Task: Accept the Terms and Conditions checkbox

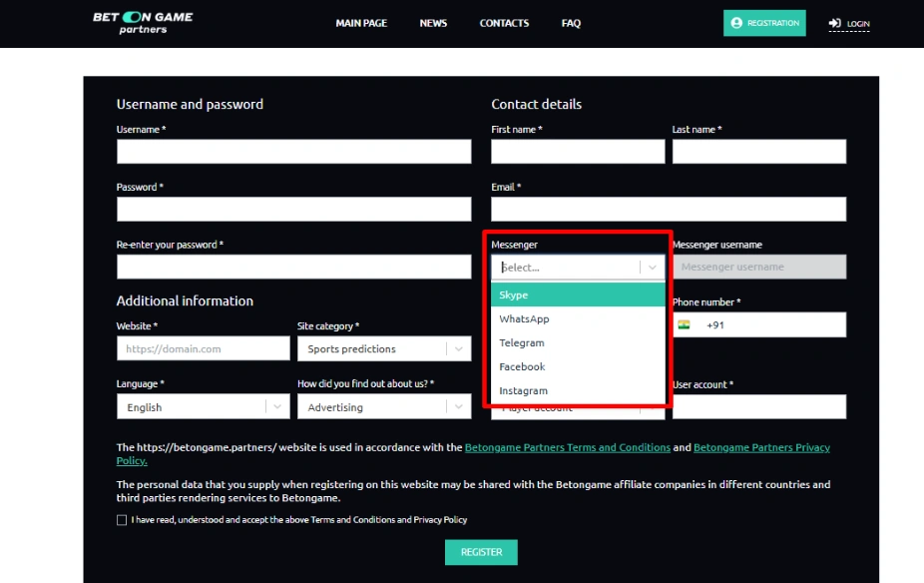Action: [x=122, y=520]
